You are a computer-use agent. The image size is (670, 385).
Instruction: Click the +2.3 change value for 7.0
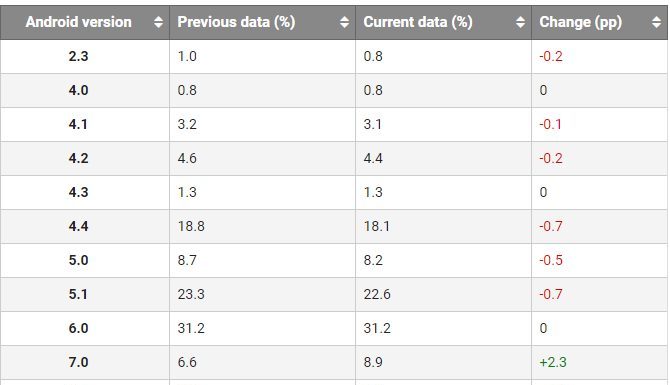tap(553, 362)
